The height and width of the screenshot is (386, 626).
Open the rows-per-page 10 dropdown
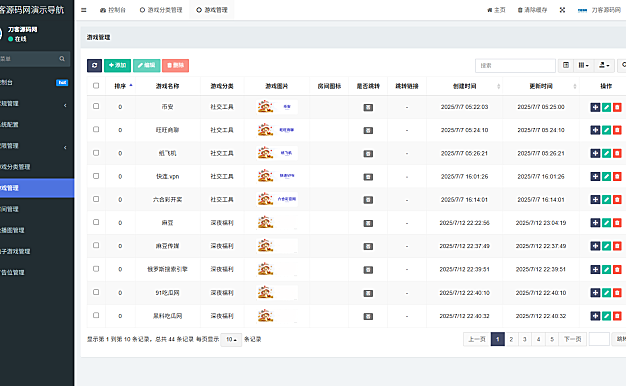(x=231, y=339)
